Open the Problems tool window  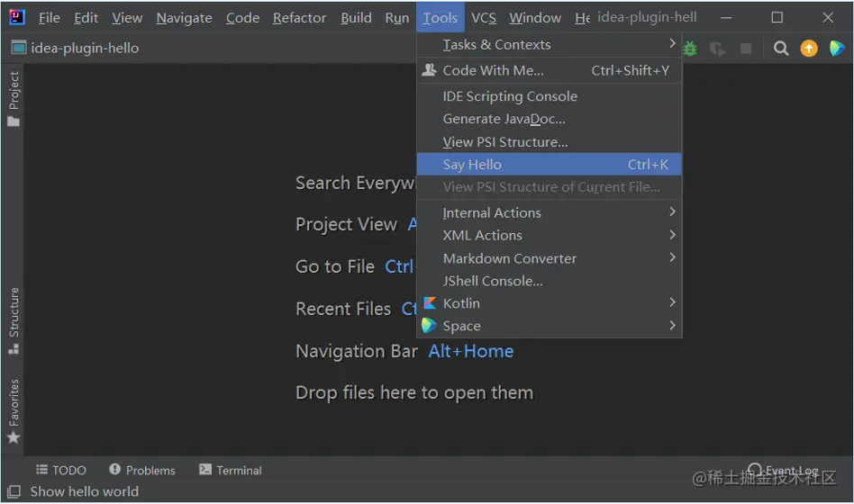(142, 470)
